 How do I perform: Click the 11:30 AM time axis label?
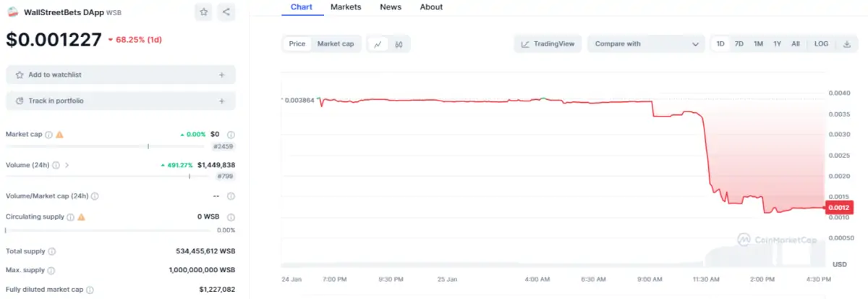705,279
